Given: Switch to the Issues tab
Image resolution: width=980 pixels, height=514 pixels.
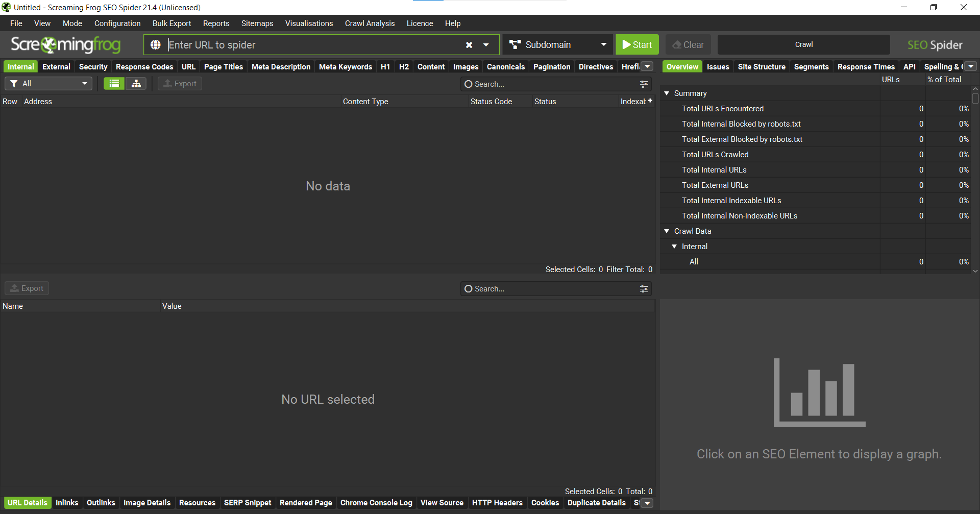Looking at the screenshot, I should click(718, 67).
